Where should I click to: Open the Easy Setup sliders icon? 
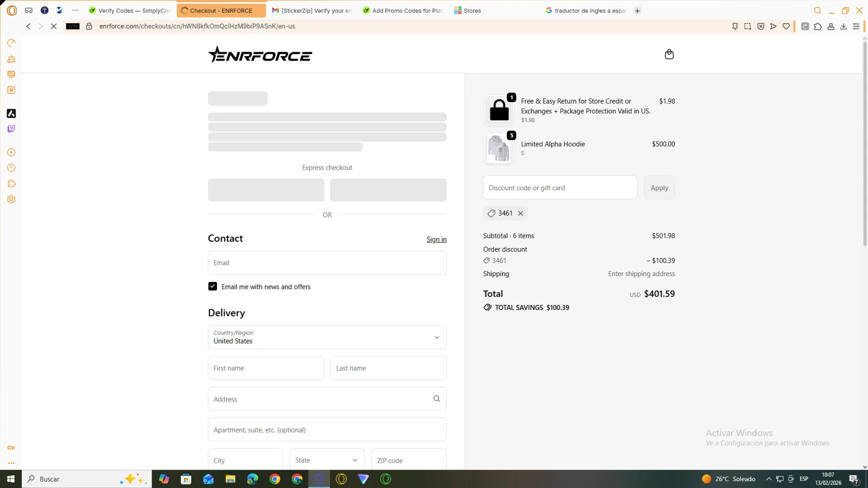[856, 27]
